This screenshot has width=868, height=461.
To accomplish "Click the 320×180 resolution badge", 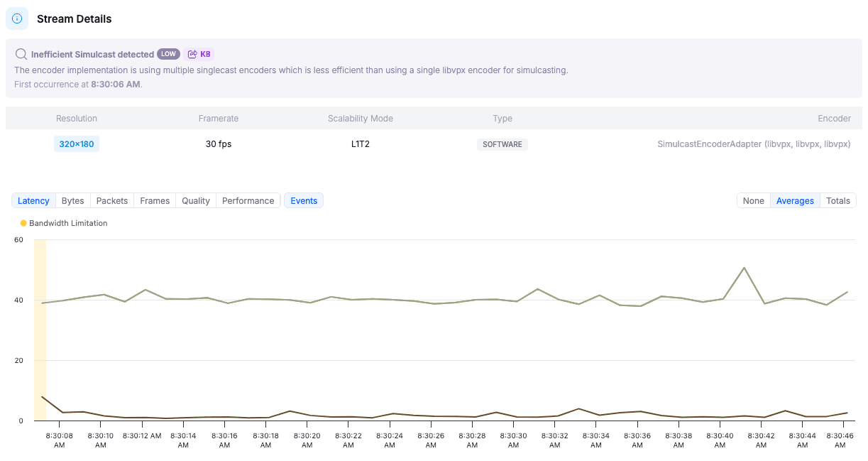I will pos(77,144).
